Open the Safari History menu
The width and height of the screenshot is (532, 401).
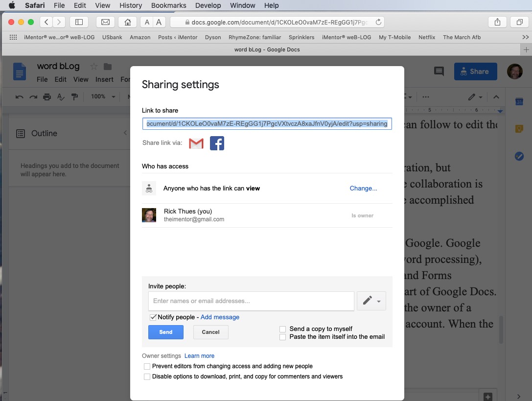coord(131,5)
